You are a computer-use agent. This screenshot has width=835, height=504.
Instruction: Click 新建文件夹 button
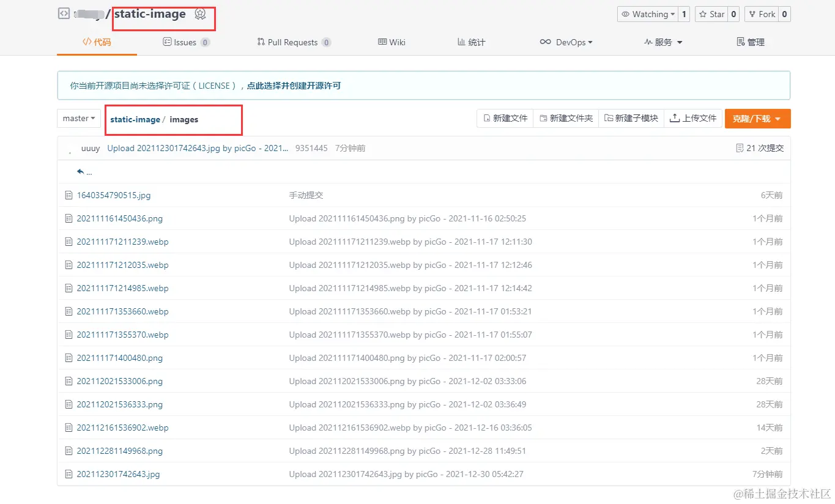pos(566,119)
